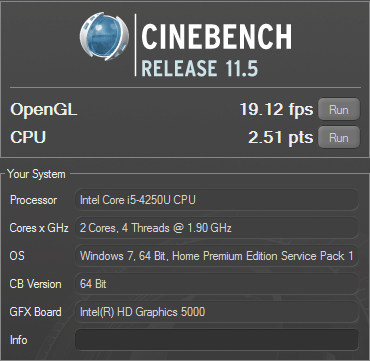The width and height of the screenshot is (370, 361).
Task: Run the OpenGL benchmark
Action: pyautogui.click(x=339, y=109)
